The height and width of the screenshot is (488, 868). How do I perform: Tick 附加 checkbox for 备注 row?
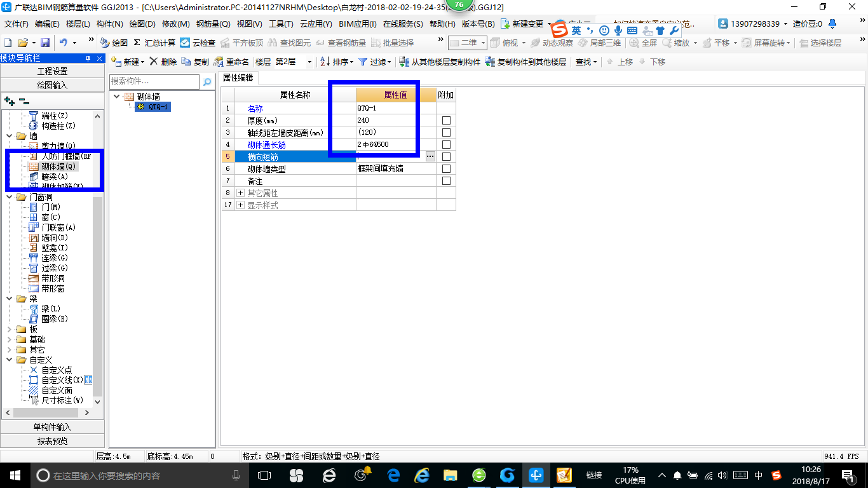click(x=446, y=180)
